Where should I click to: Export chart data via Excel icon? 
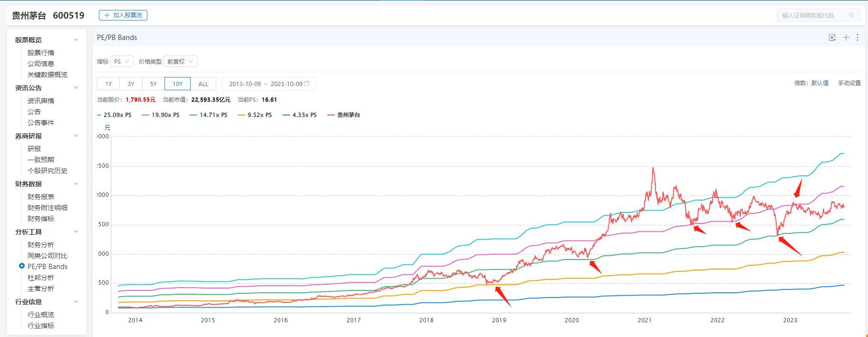832,38
